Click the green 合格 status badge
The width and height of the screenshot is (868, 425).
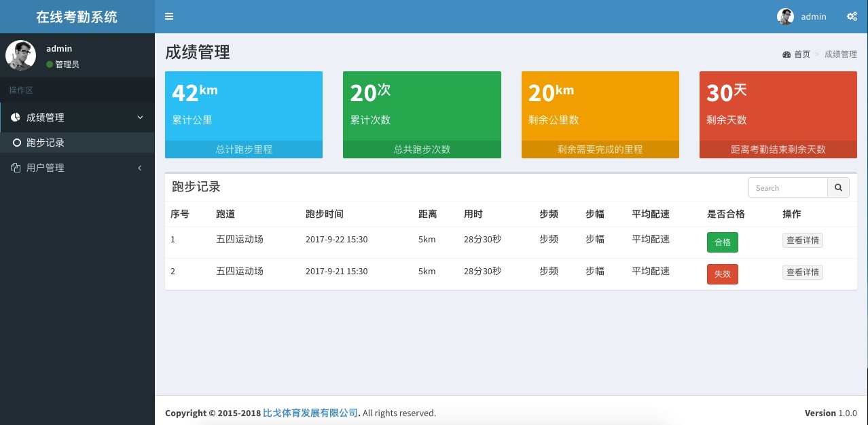pyautogui.click(x=722, y=242)
